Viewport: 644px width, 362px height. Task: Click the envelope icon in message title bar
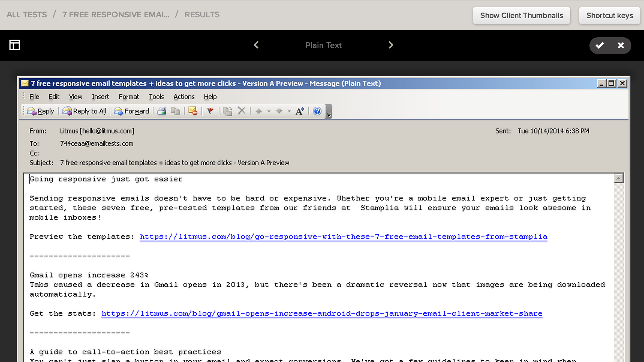(x=25, y=83)
